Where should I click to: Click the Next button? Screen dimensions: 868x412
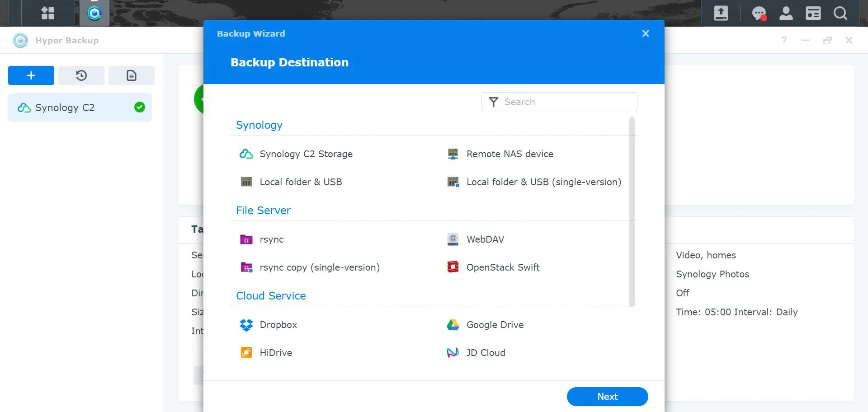(607, 397)
